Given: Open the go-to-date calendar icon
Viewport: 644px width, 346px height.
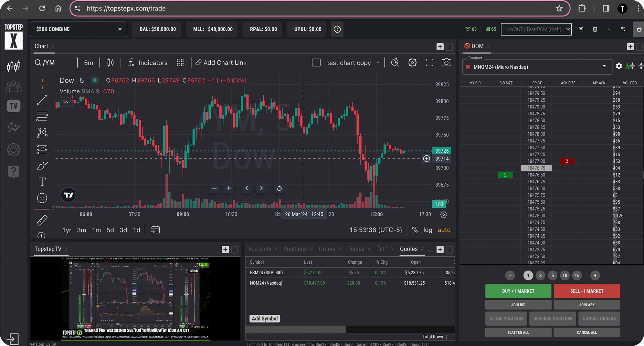Looking at the screenshot, I should (x=155, y=230).
